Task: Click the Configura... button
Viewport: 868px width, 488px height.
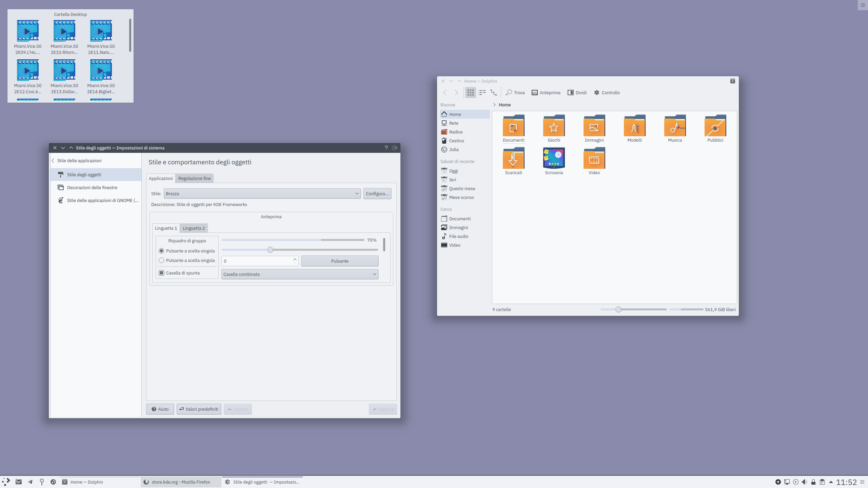Action: 377,194
